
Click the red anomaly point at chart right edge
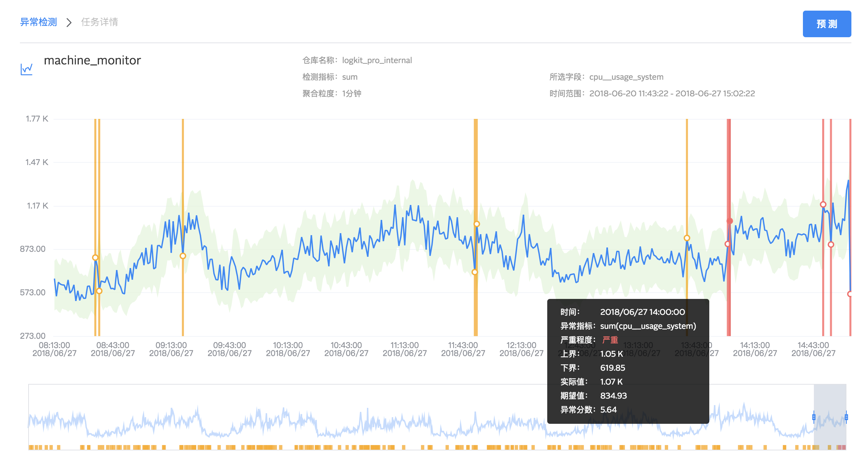pyautogui.click(x=850, y=294)
